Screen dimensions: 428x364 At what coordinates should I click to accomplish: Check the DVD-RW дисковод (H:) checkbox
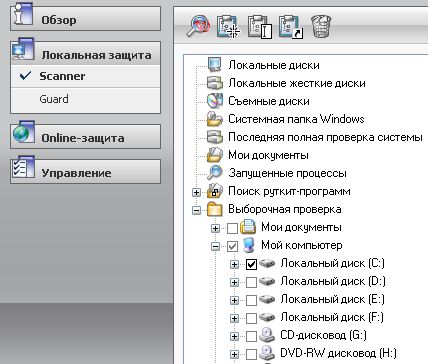click(x=251, y=354)
